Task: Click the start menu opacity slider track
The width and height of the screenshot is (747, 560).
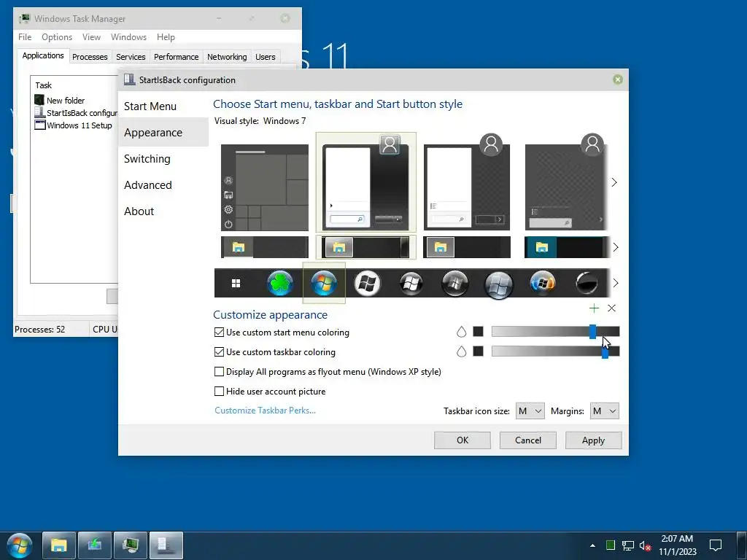Action: (555, 332)
